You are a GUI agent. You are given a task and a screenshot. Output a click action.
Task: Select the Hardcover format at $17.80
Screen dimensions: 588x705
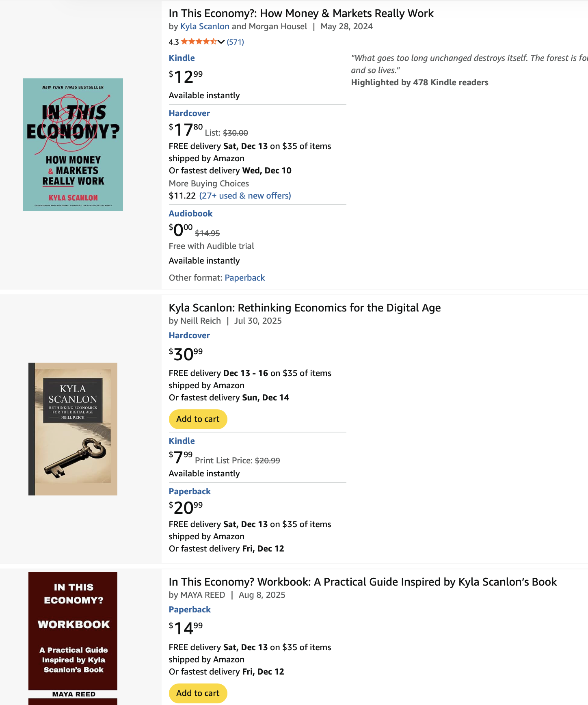189,113
